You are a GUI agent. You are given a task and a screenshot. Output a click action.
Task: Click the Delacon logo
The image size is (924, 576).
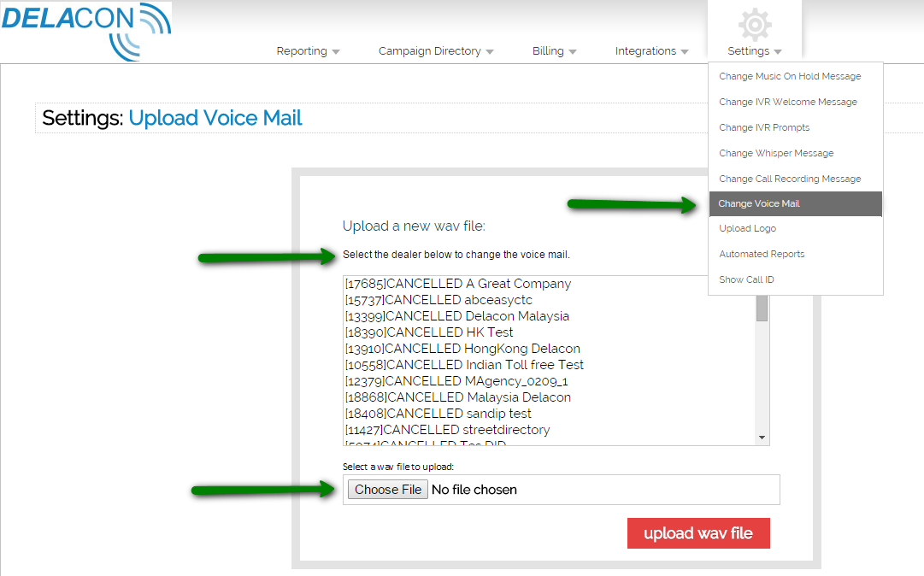[x=86, y=32]
